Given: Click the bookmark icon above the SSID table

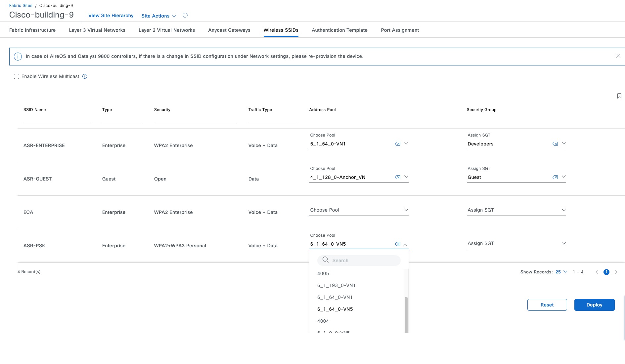Looking at the screenshot, I should (x=619, y=96).
